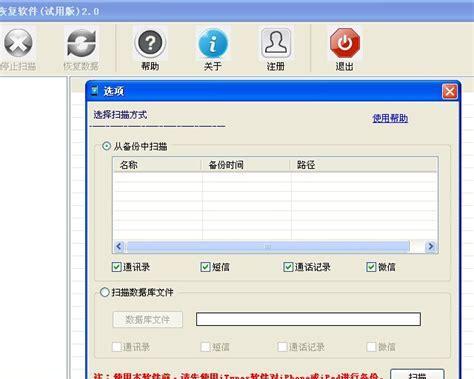Sort by 名称 column header
This screenshot has height=379, width=474.
157,165
